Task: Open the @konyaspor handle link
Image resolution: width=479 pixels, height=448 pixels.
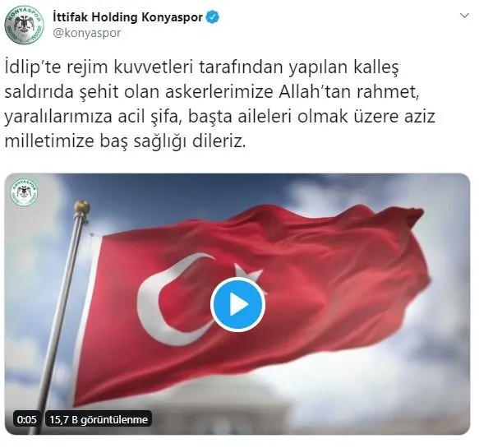Action: point(87,33)
